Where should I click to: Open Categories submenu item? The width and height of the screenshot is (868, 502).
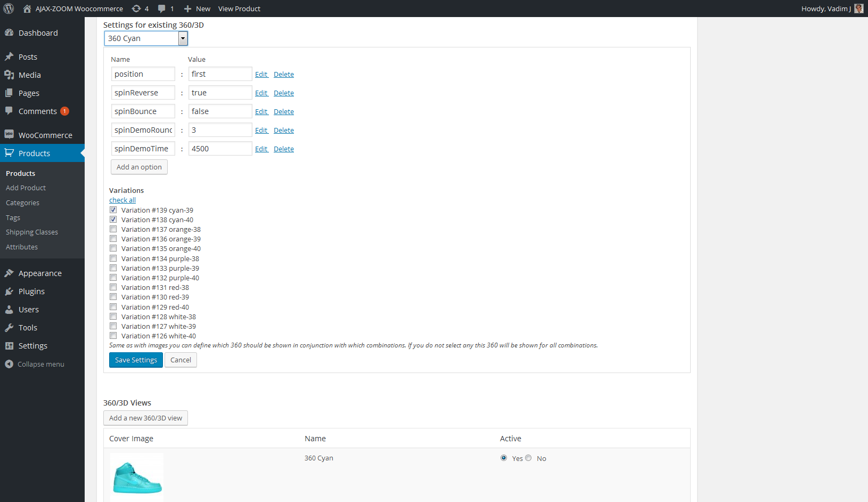pos(22,203)
